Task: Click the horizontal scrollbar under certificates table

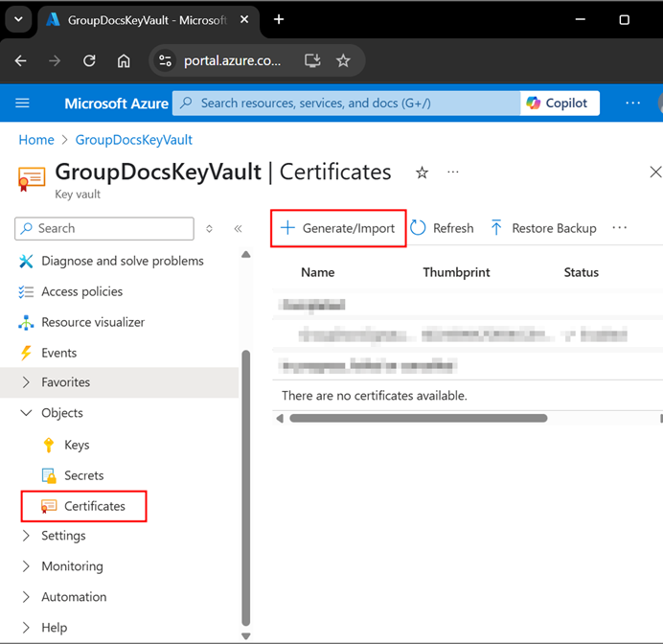Action: (x=418, y=419)
